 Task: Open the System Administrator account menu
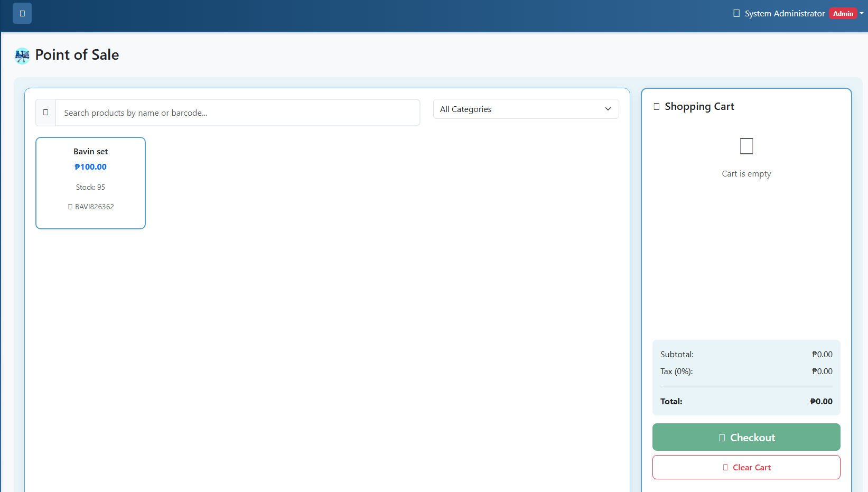click(784, 14)
